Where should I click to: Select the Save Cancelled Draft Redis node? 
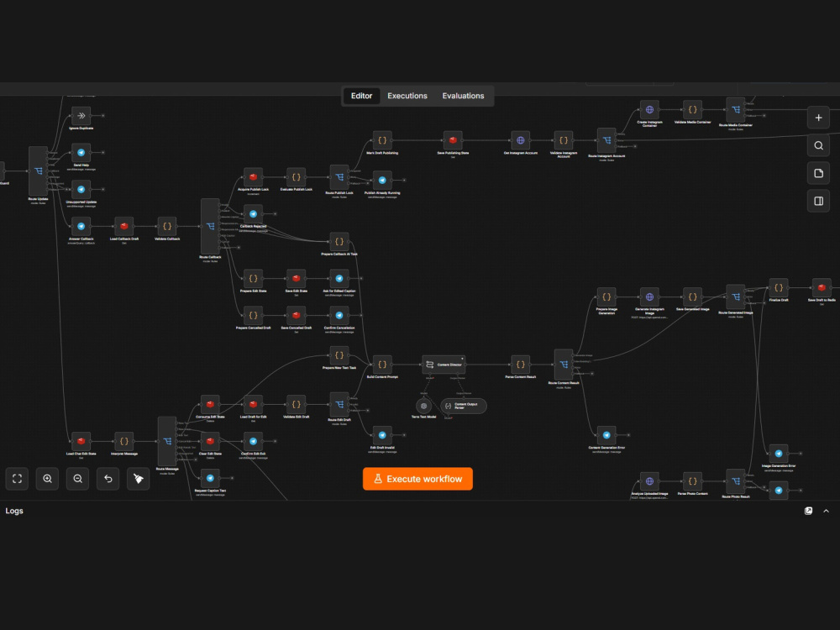tap(297, 316)
